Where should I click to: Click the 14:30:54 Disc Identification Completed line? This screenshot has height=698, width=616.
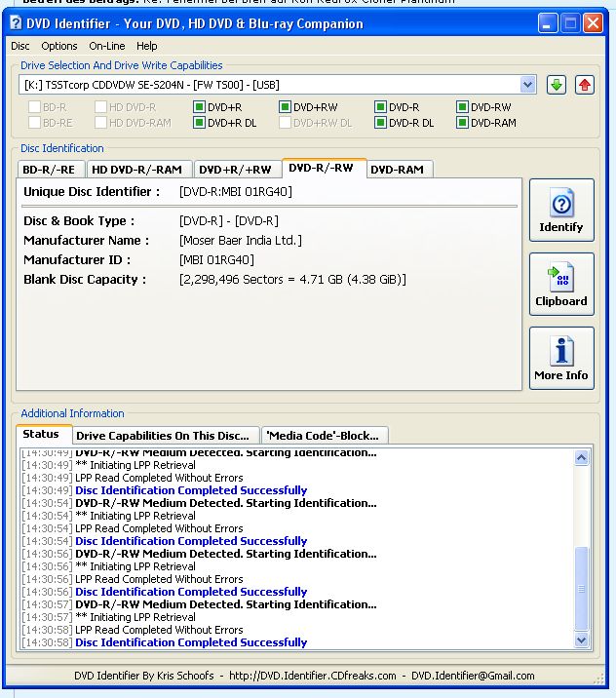(165, 541)
